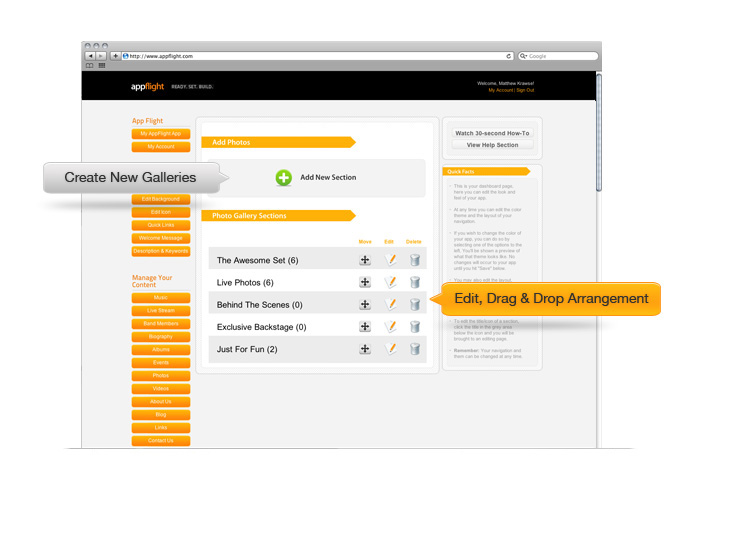Click the green Add New Section plus icon

tap(283, 178)
